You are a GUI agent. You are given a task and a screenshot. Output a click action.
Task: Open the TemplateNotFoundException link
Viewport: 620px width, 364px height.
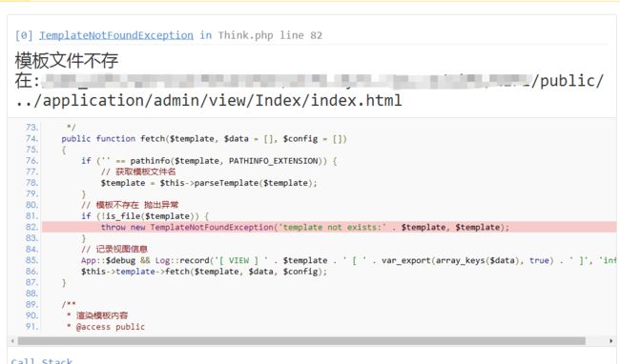point(116,35)
